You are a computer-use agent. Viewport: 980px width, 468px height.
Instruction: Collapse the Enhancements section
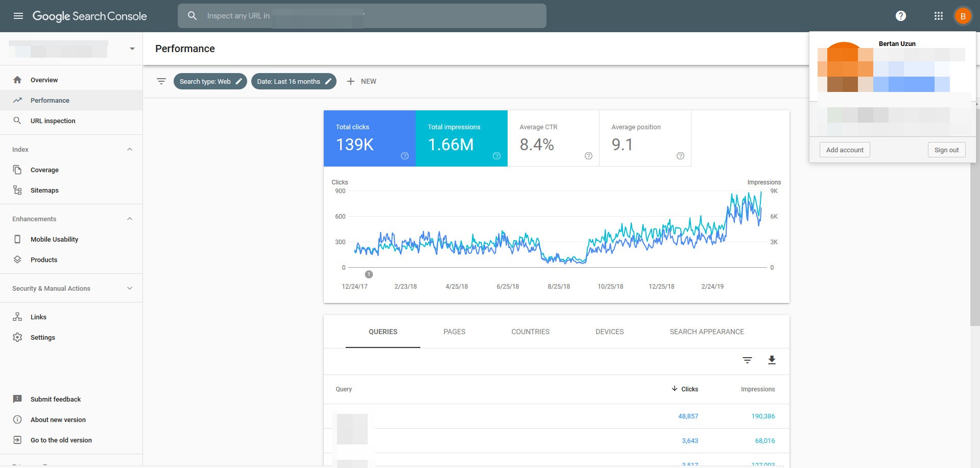pyautogui.click(x=130, y=219)
